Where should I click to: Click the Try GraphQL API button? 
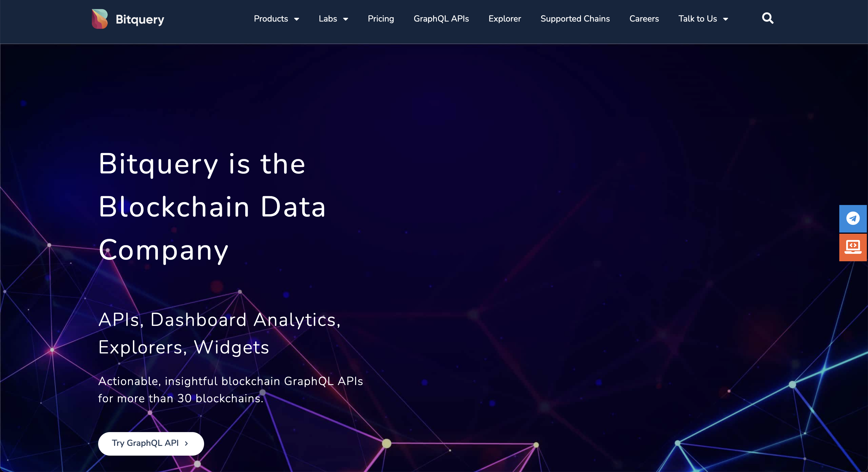coord(150,443)
